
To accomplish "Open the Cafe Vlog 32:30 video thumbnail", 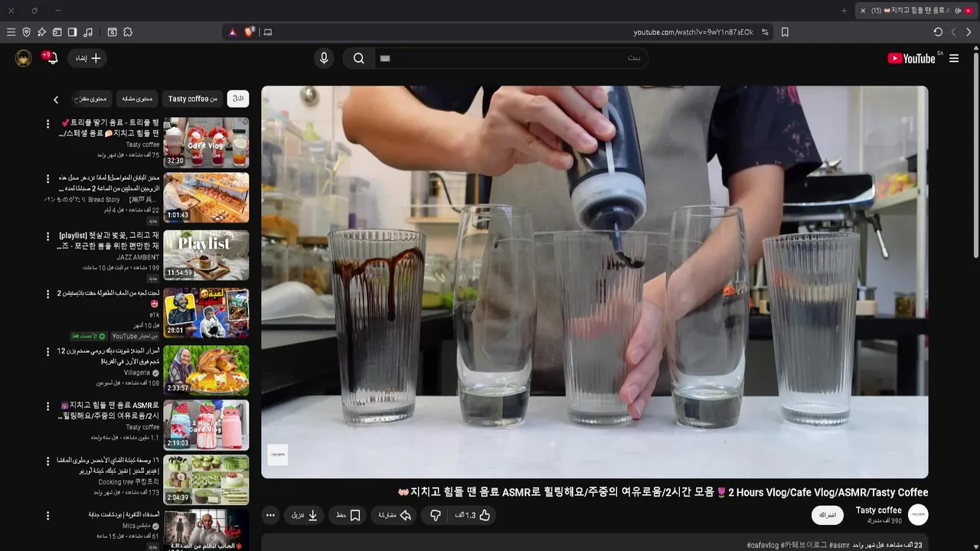I will pyautogui.click(x=206, y=142).
